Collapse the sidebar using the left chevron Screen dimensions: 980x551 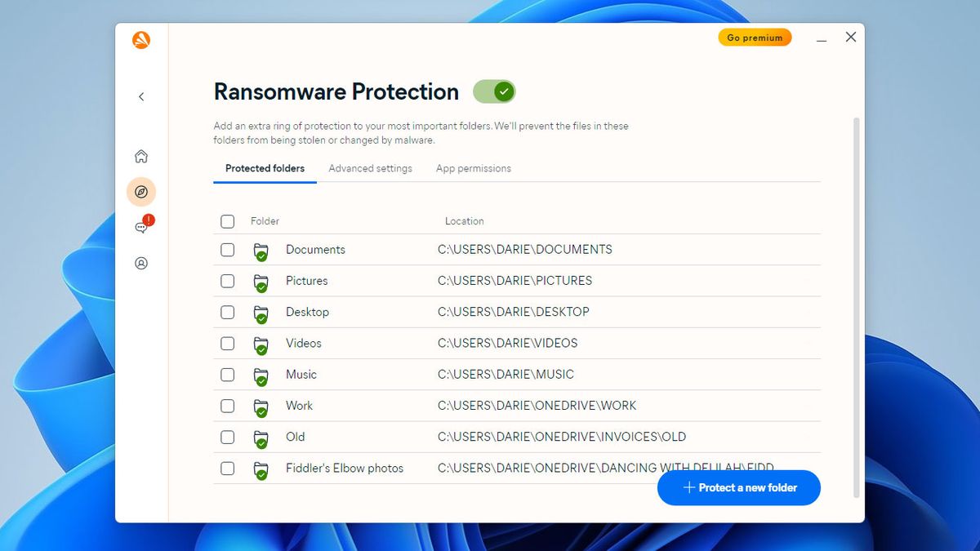click(x=141, y=96)
